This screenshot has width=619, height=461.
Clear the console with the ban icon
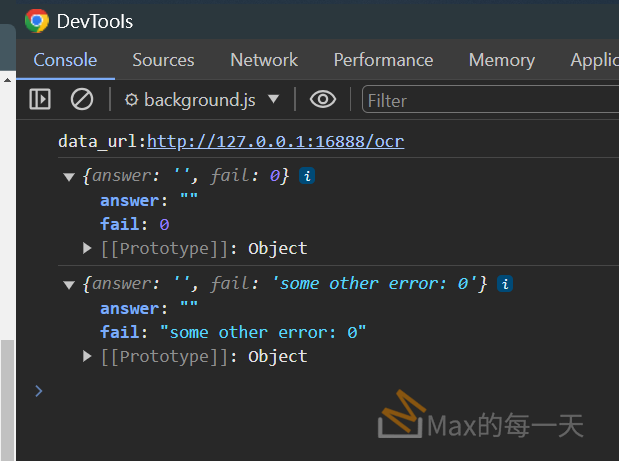pos(82,99)
